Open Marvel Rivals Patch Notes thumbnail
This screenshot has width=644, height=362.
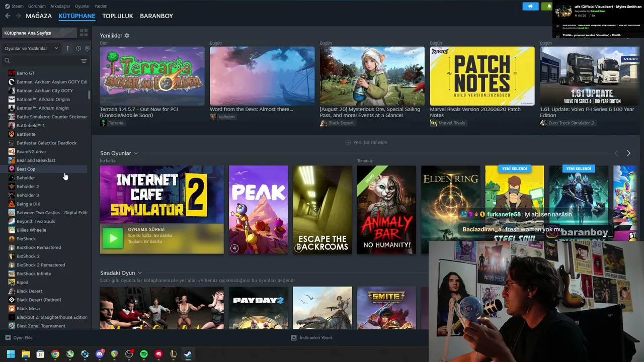point(482,76)
